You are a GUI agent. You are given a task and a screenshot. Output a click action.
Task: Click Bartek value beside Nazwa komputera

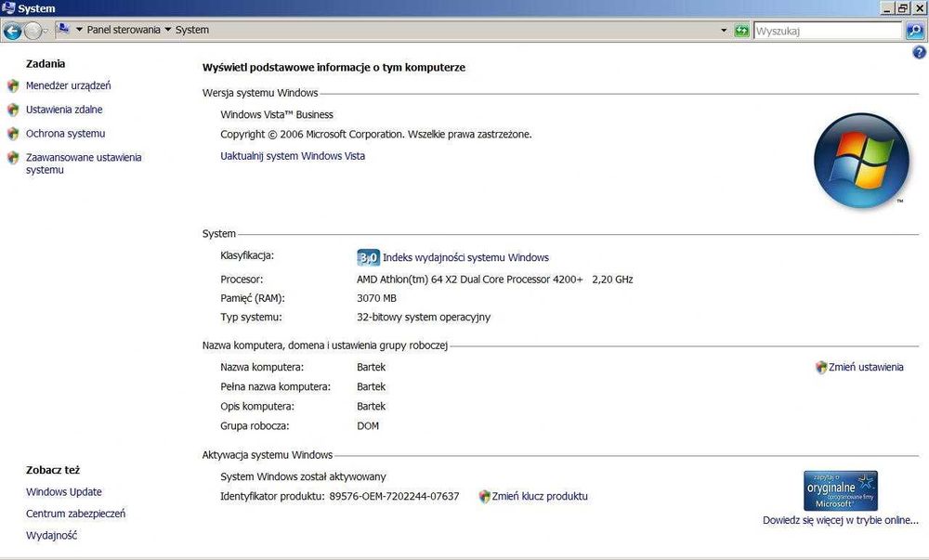click(371, 367)
